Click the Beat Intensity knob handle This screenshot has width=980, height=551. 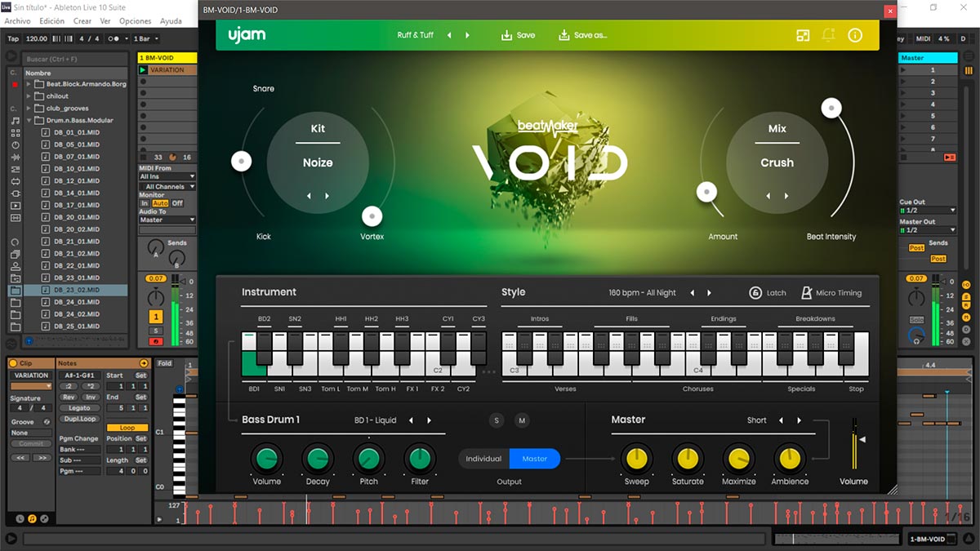[x=831, y=107]
